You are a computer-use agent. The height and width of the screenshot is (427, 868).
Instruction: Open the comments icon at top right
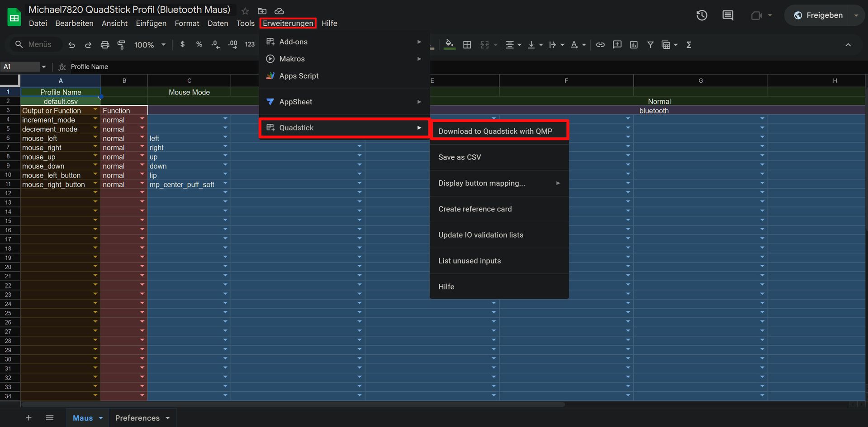click(728, 15)
